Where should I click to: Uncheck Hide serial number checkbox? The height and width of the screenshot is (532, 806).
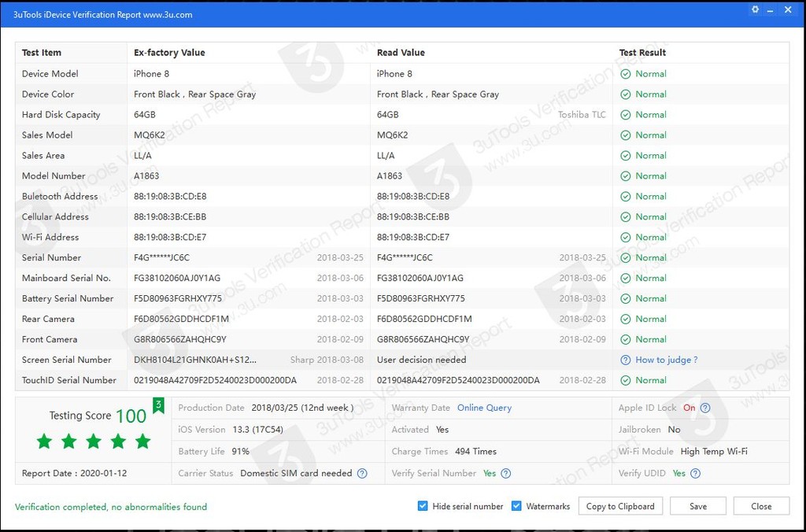(423, 506)
